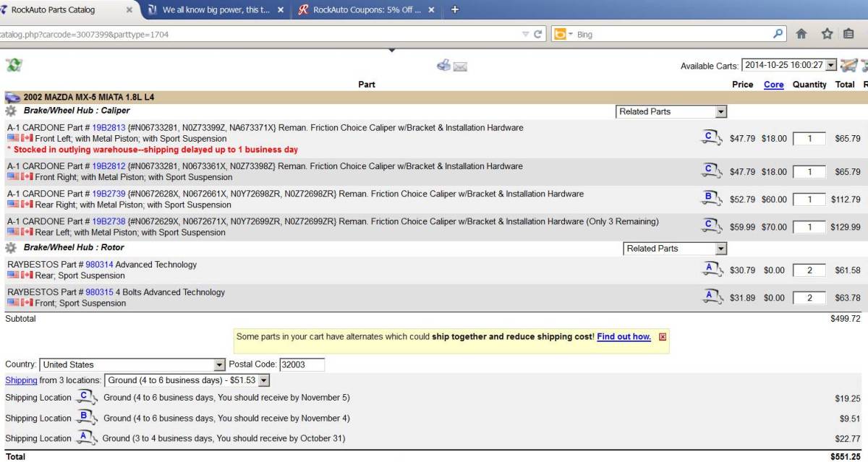Image resolution: width=868 pixels, height=462 pixels.
Task: Open Related Parts dropdown for Caliper
Action: tap(671, 111)
